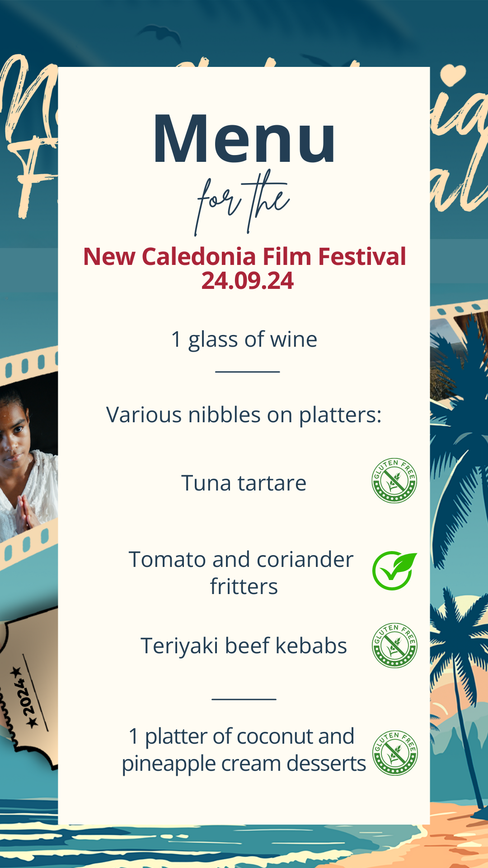Click the date 24.09.24

pyautogui.click(x=247, y=281)
